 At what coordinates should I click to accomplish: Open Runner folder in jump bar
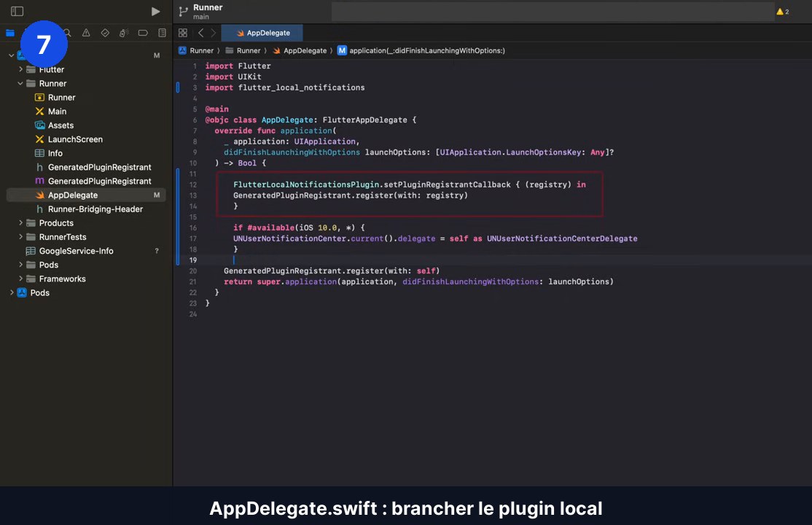[x=243, y=50]
